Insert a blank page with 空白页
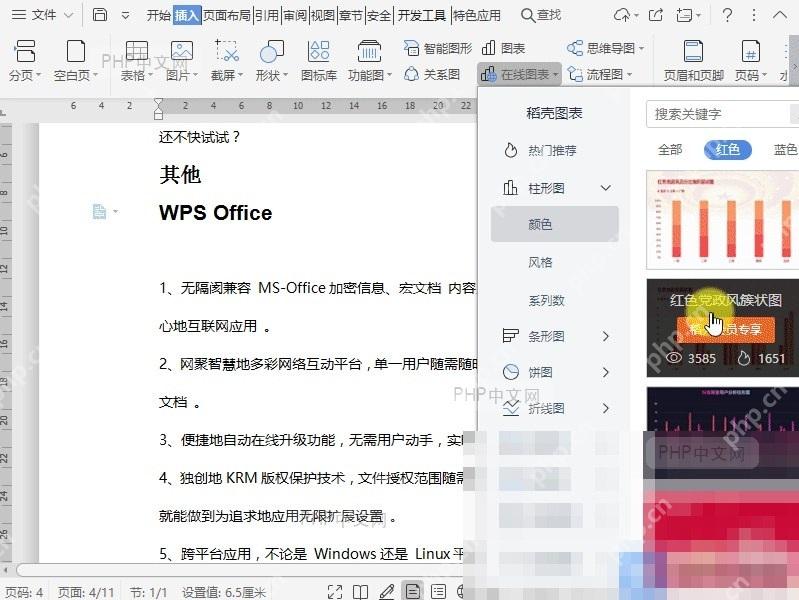The image size is (799, 600). coord(75,61)
